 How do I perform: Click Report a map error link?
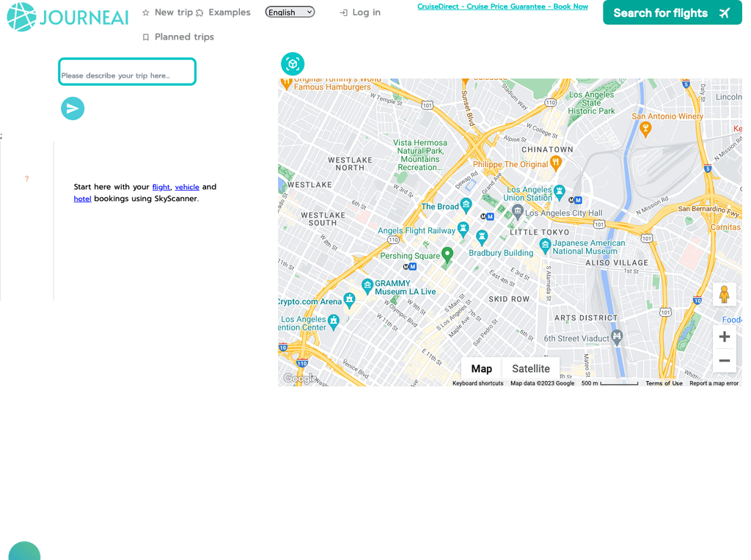(x=714, y=383)
